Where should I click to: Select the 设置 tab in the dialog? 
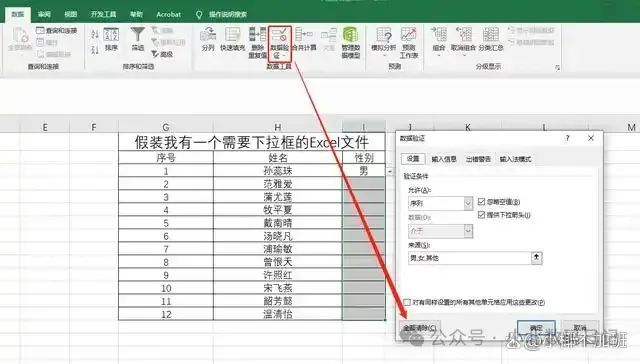pyautogui.click(x=413, y=159)
